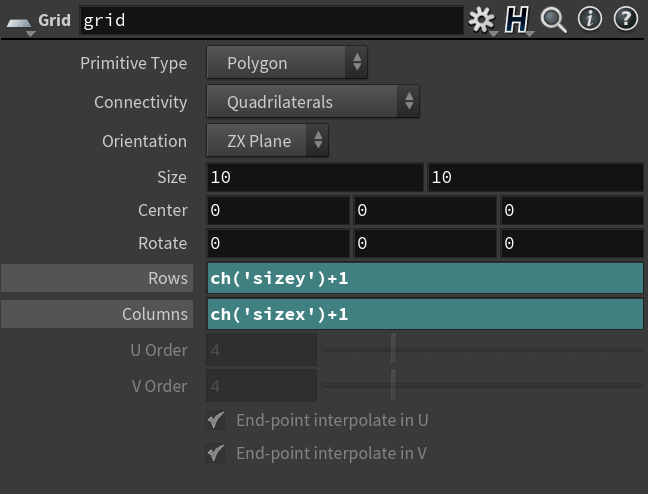Click the first Size input field
The image size is (648, 494).
click(315, 177)
